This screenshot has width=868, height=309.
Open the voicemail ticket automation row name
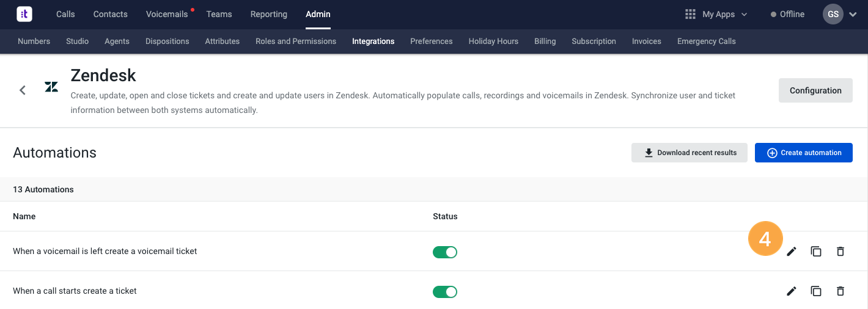105,251
